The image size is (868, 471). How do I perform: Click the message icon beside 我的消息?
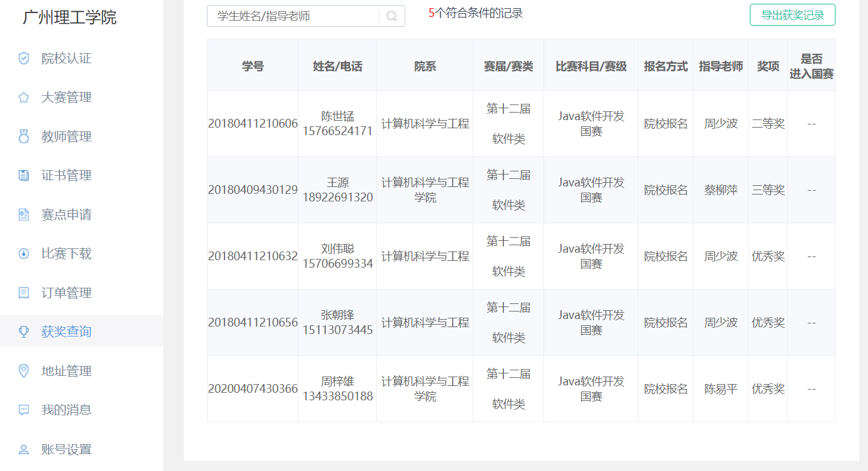click(24, 410)
